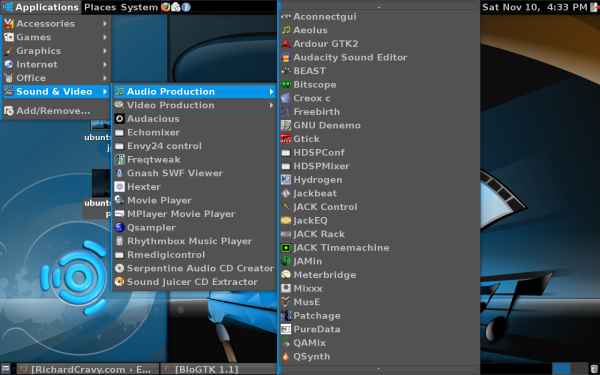This screenshot has height=375, width=600.
Task: Launch HDSPConf
Action: pyautogui.click(x=379, y=152)
